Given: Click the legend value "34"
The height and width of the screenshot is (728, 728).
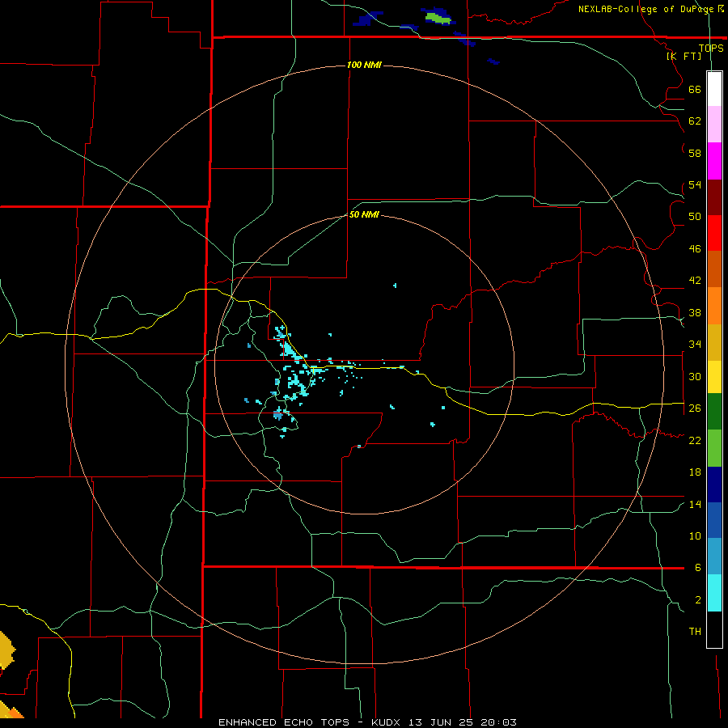Looking at the screenshot, I should point(695,345).
